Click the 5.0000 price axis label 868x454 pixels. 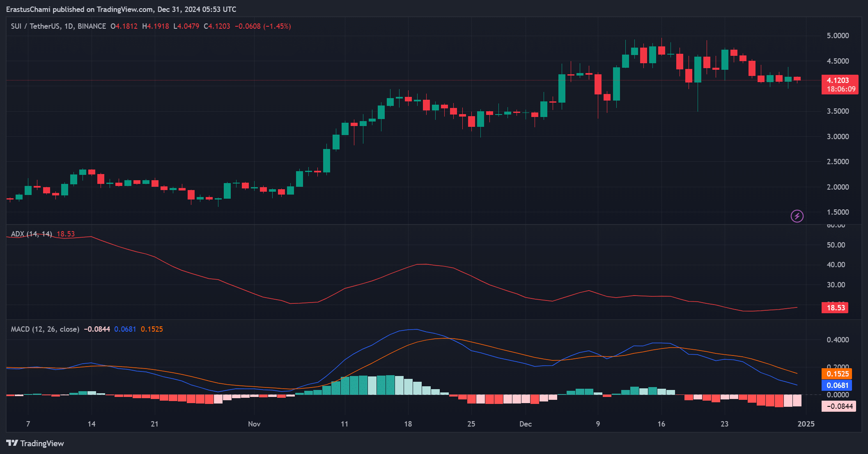pos(838,36)
